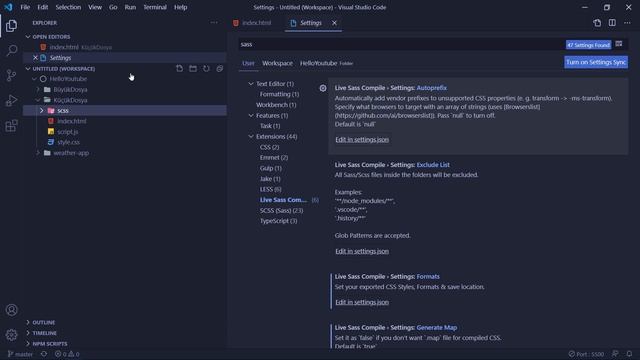This screenshot has height=360, width=640.
Task: Select SCSS (Sass) (23) settings category
Action: coord(282,211)
